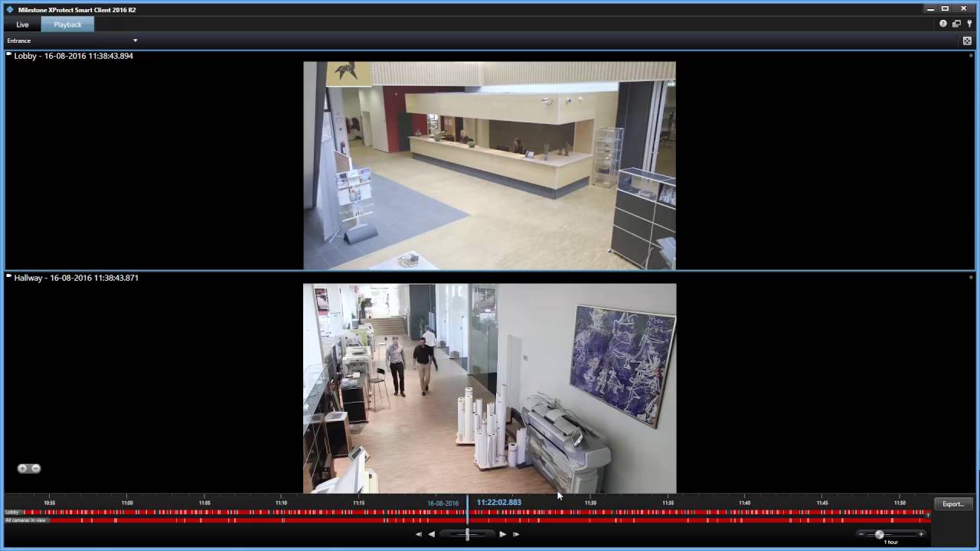This screenshot has height=551, width=980.
Task: Click the key-shaped log out icon
Action: (x=969, y=24)
